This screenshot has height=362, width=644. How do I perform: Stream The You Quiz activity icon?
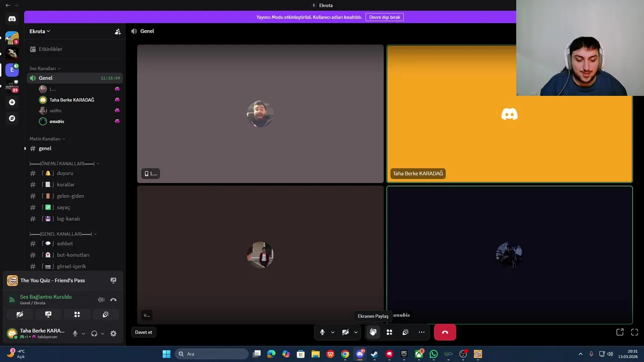[113, 281]
